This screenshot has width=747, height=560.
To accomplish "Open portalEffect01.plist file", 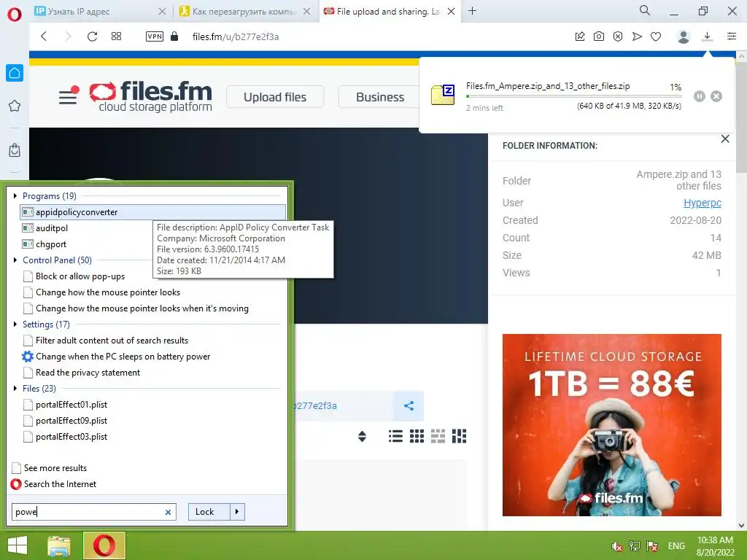I will point(71,405).
